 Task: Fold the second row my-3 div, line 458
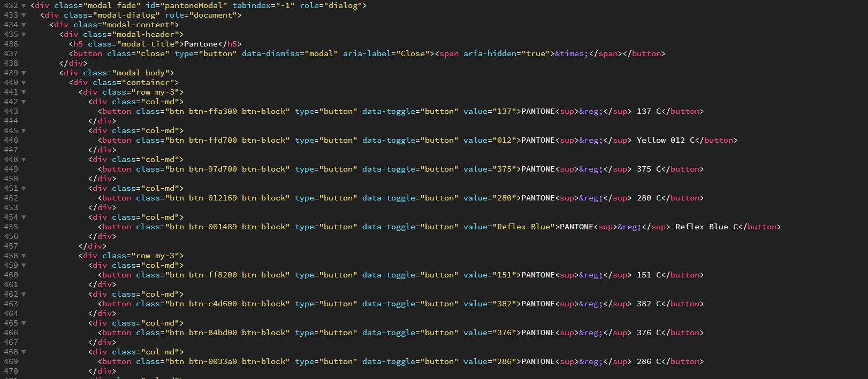tap(24, 256)
